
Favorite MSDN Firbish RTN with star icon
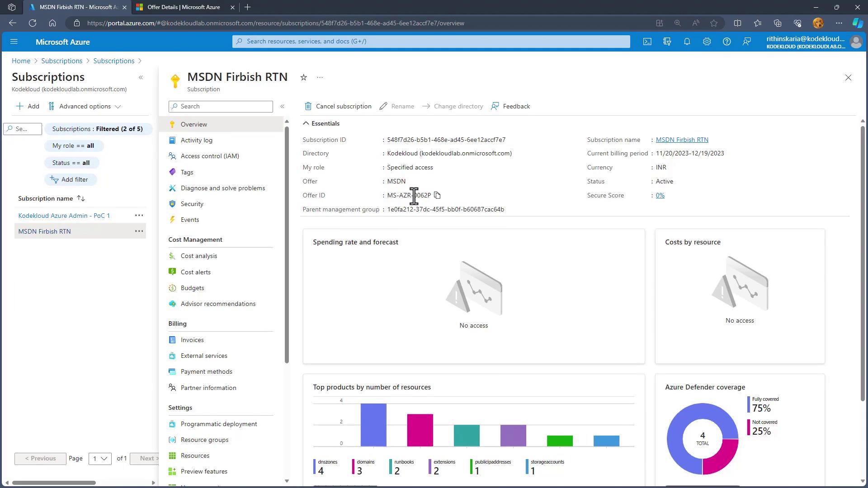(304, 77)
